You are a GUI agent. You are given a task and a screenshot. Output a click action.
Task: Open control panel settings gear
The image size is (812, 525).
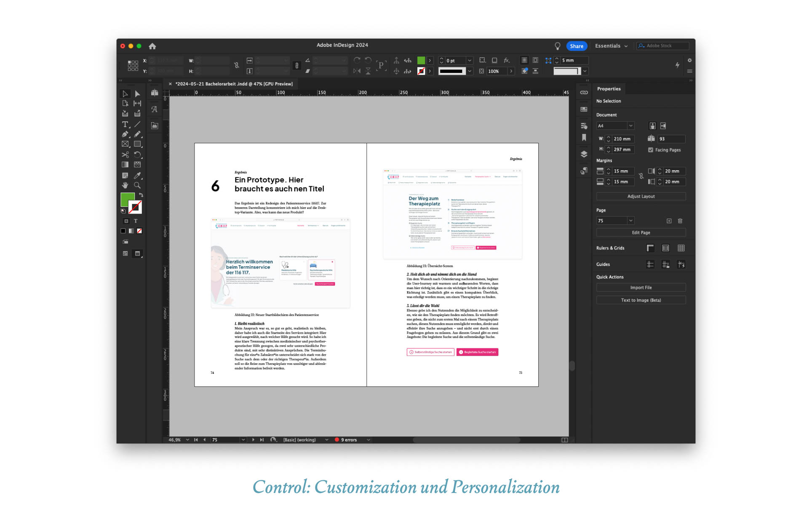[x=689, y=61]
